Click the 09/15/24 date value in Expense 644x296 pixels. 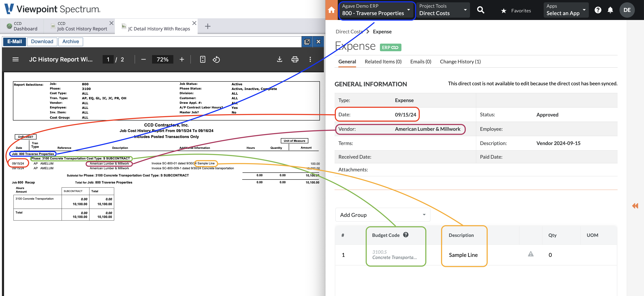click(x=405, y=115)
